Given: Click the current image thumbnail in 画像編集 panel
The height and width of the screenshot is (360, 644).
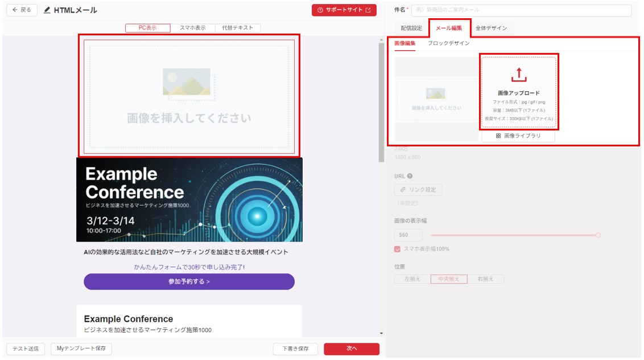Looking at the screenshot, I should (436, 99).
